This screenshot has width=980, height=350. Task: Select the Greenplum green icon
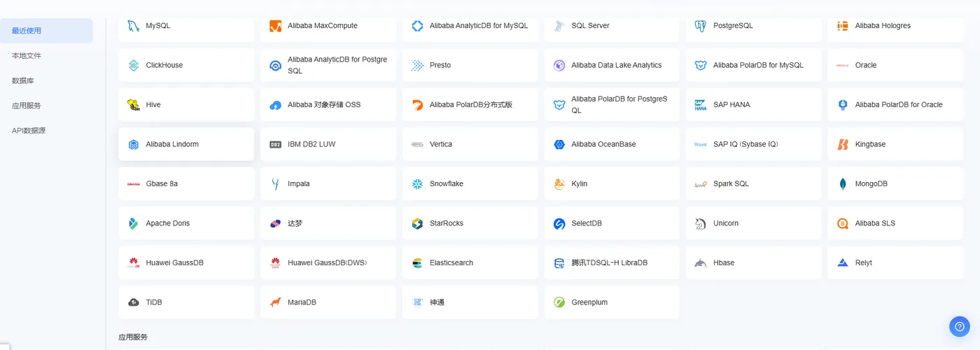(559, 302)
